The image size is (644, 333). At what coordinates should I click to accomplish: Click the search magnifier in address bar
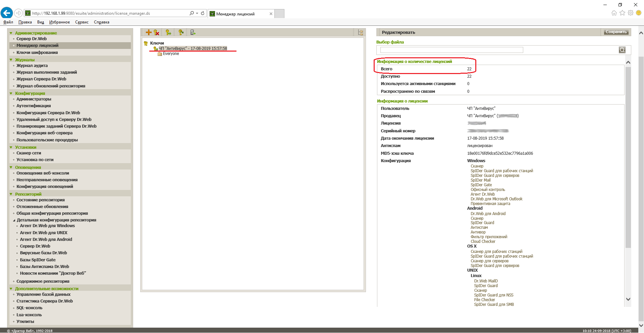click(192, 13)
